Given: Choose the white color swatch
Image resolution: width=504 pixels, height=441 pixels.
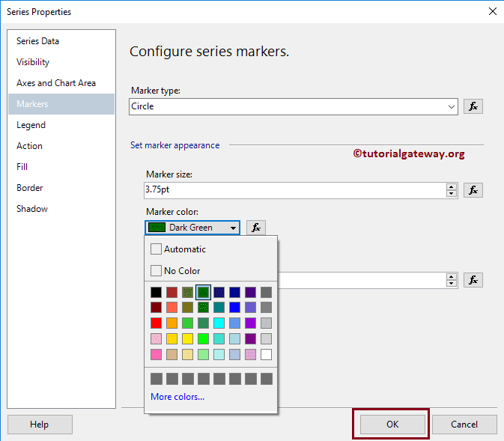Looking at the screenshot, I should tap(266, 354).
